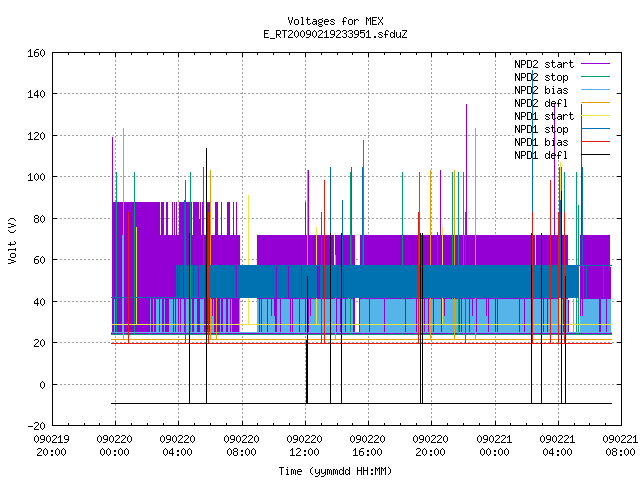This screenshot has width=640, height=480.
Task: Click the NPD2 stop legend label
Action: (541, 77)
